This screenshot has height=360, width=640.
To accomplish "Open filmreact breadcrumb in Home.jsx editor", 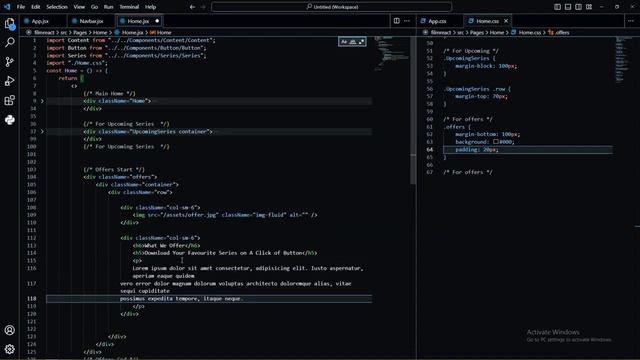I will tap(44, 32).
